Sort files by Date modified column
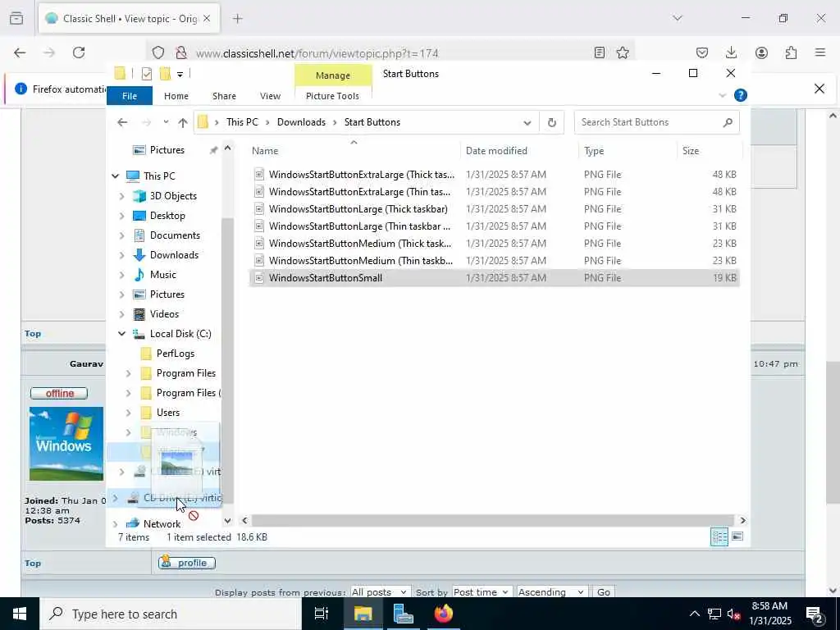This screenshot has width=840, height=630. [519, 151]
